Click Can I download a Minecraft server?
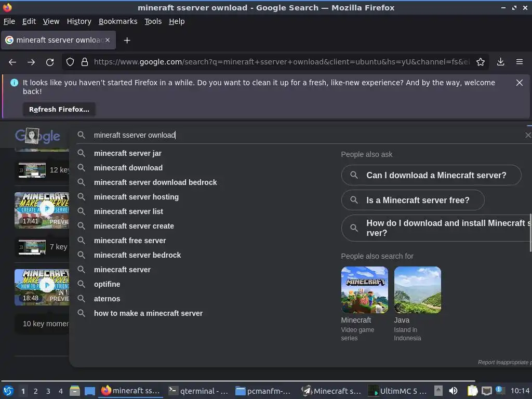Screen dimensions: 532x399 pos(431,176)
